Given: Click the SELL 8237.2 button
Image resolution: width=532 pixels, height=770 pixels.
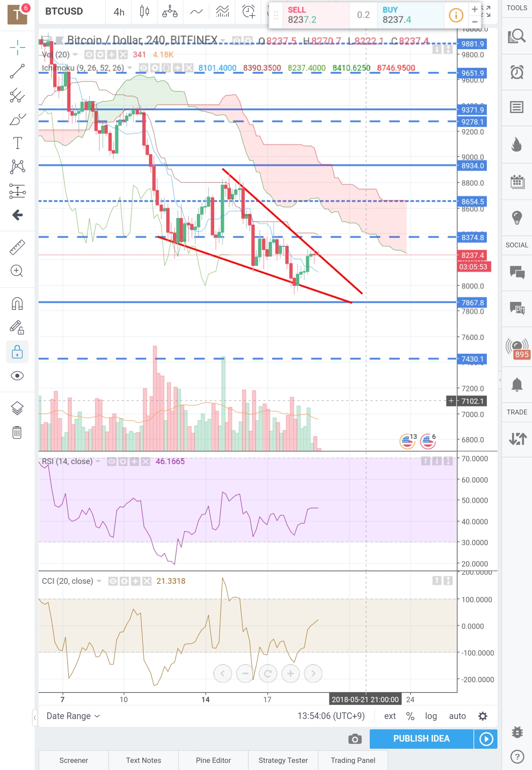Looking at the screenshot, I should pyautogui.click(x=316, y=16).
